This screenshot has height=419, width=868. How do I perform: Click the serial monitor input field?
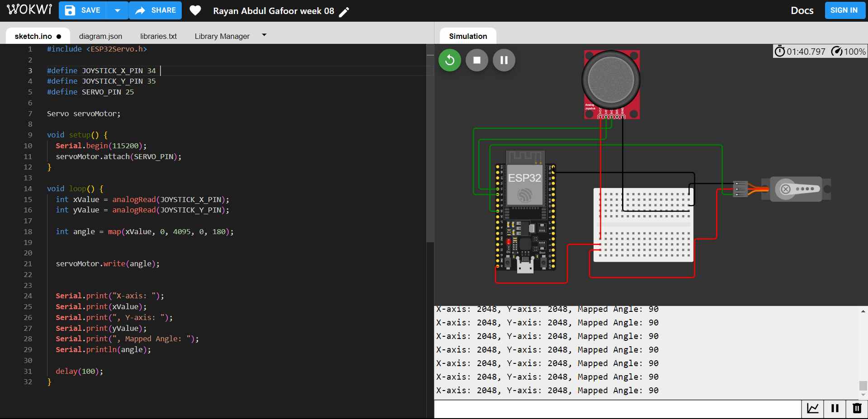coord(617,409)
